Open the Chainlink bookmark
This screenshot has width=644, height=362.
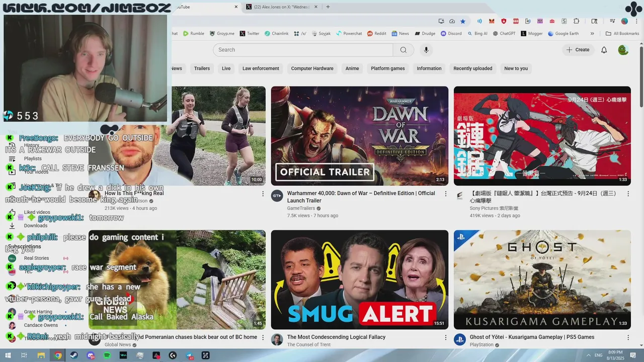click(276, 34)
